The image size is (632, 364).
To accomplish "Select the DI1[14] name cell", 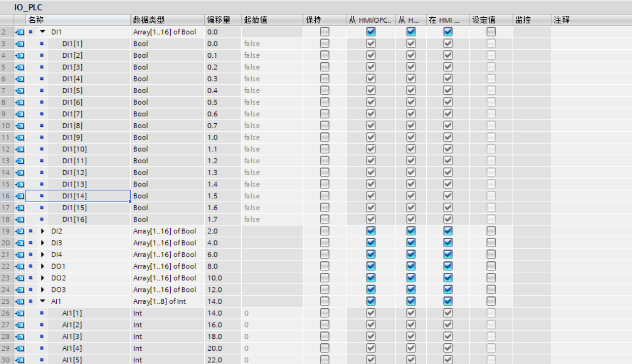I will (89, 196).
